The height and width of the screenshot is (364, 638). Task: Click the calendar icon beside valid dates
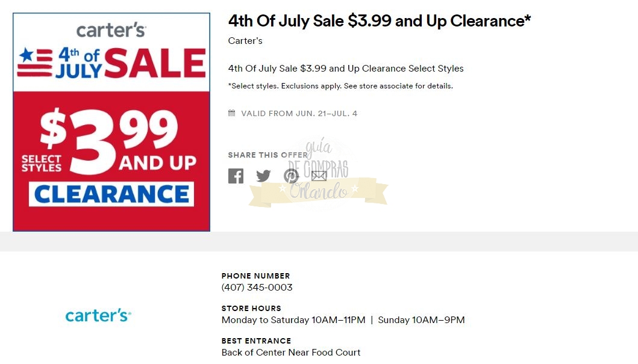click(231, 113)
